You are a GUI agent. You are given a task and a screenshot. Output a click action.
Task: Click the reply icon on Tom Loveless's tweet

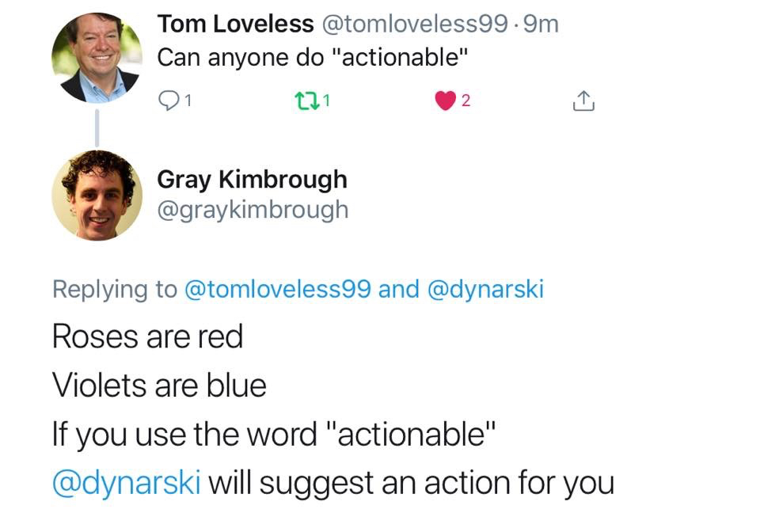(169, 101)
